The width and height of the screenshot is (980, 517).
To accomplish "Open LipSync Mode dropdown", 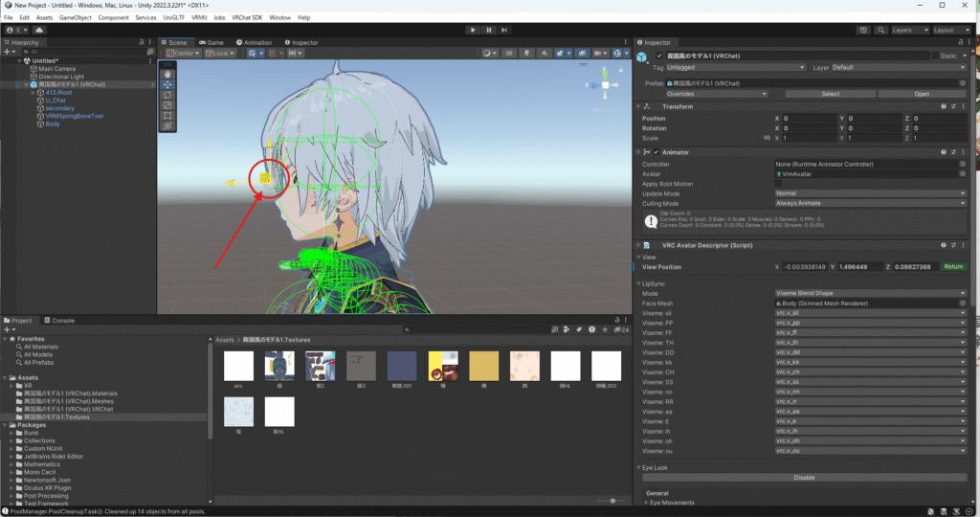I will pyautogui.click(x=871, y=293).
